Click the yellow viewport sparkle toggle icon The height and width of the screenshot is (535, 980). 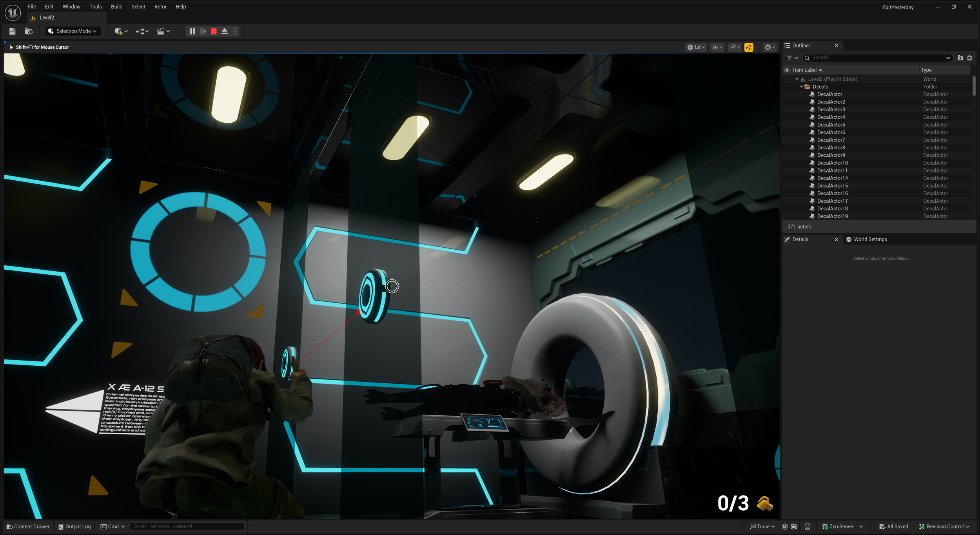pyautogui.click(x=749, y=47)
